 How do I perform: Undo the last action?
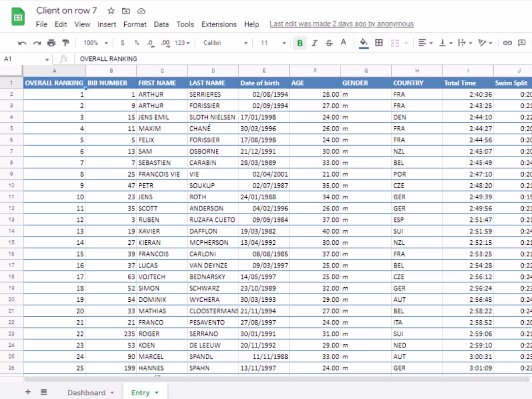pyautogui.click(x=22, y=43)
